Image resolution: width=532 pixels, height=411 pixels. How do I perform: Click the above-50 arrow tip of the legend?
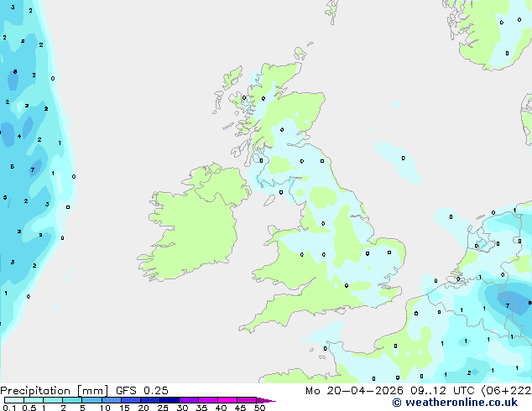click(x=266, y=400)
